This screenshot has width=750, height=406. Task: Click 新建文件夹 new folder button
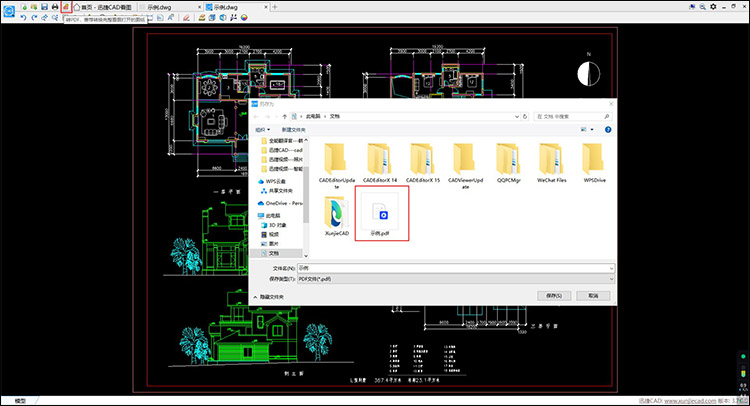coord(293,130)
